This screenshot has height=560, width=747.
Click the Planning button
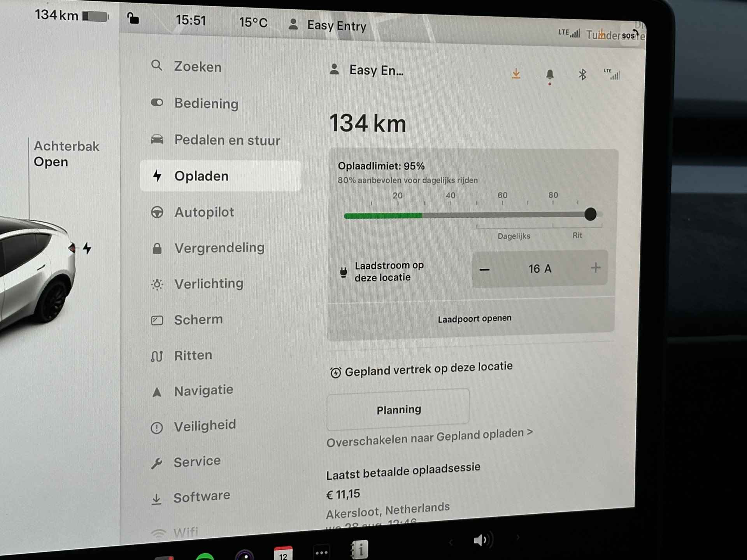(398, 409)
